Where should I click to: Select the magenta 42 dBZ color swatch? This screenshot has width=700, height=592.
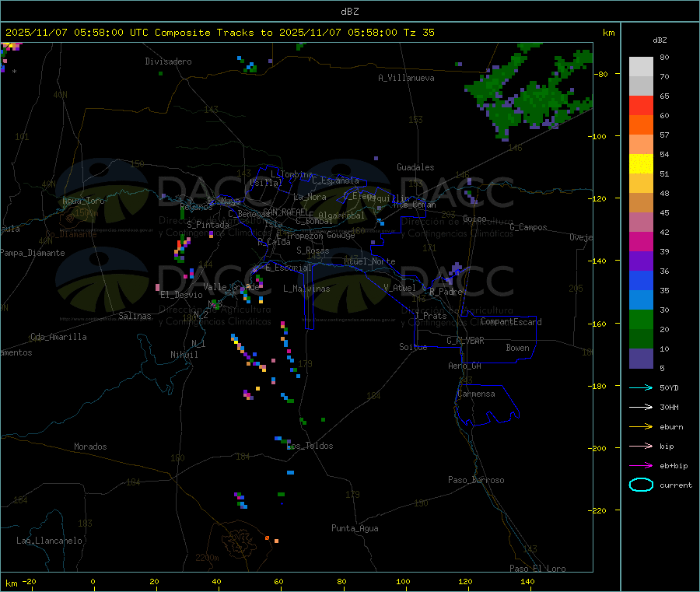(641, 241)
